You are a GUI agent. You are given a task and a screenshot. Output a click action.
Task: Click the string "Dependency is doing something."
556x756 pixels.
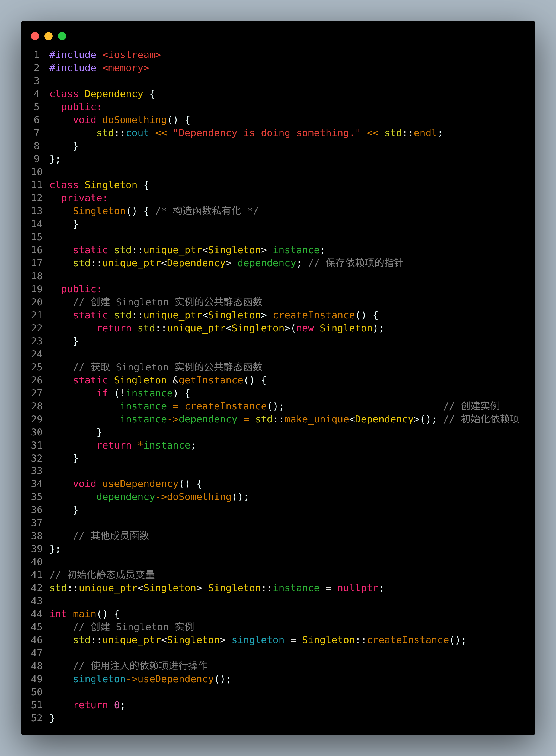tap(267, 133)
